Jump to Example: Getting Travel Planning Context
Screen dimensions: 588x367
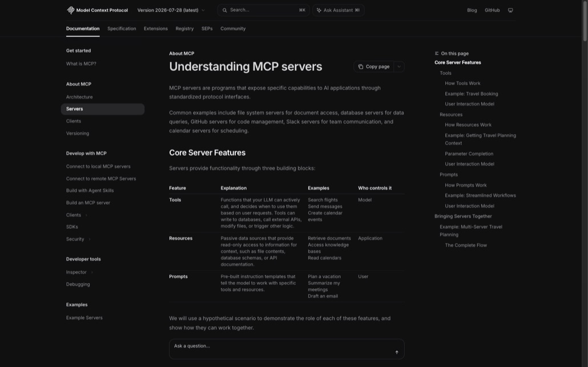[480, 139]
